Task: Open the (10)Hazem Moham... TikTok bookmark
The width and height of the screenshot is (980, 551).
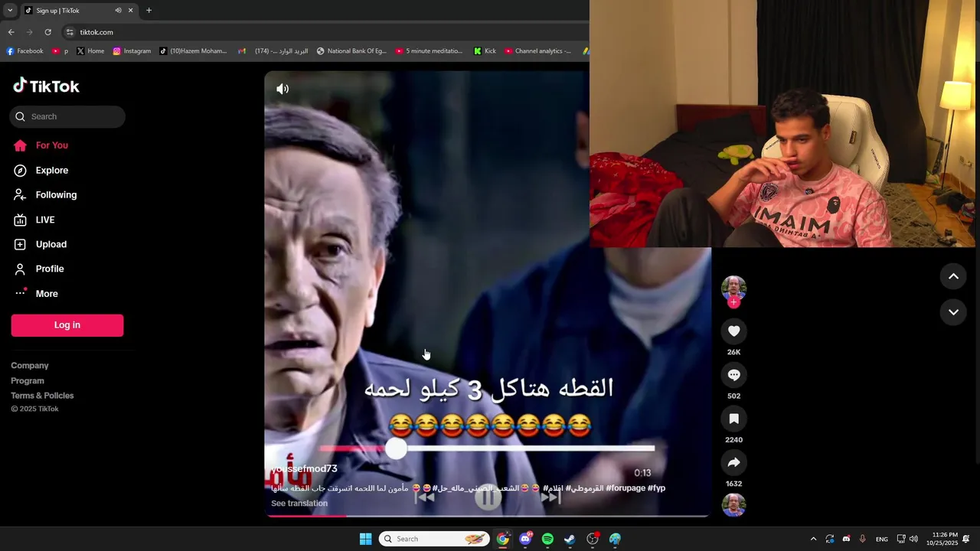Action: tap(193, 51)
